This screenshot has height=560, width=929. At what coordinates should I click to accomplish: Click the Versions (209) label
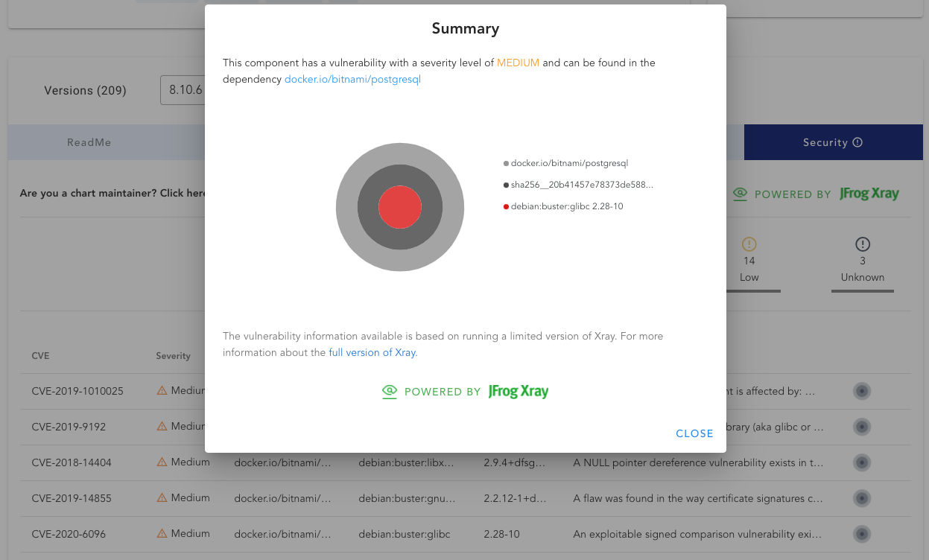coord(85,90)
